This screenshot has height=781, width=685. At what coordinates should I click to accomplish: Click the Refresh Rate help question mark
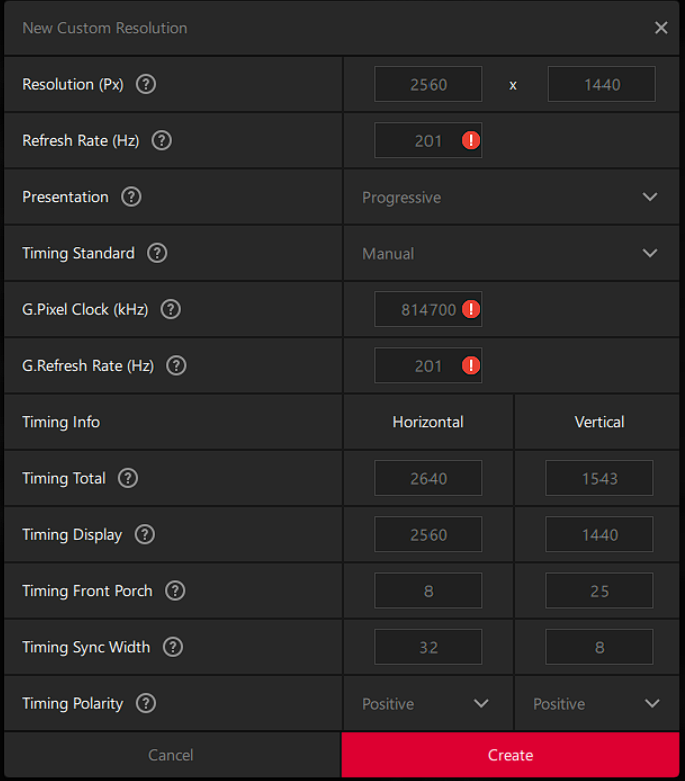pos(162,141)
